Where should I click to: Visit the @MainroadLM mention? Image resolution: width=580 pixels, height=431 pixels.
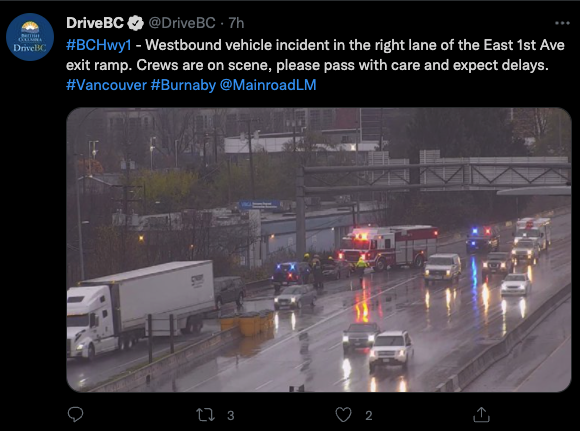coord(268,85)
